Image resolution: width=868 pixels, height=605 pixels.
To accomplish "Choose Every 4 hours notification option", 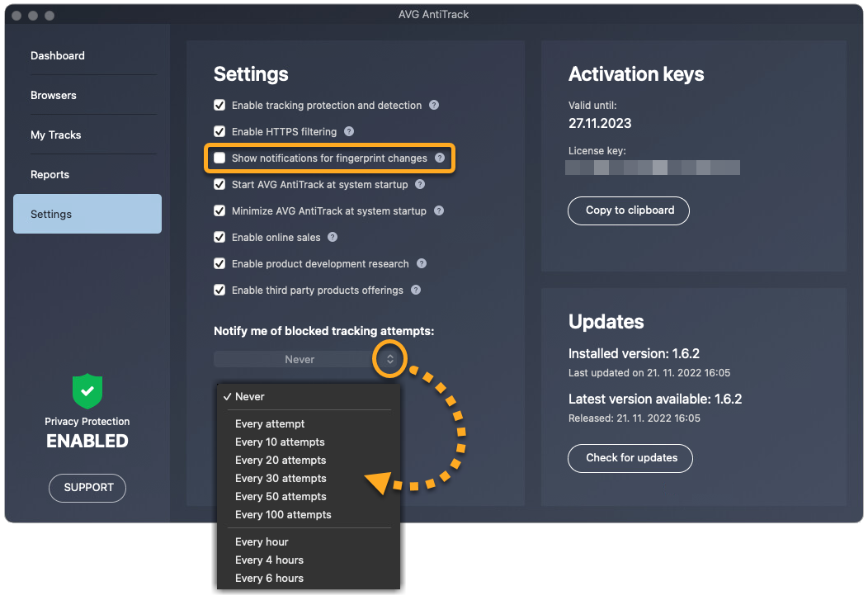I will tap(269, 560).
